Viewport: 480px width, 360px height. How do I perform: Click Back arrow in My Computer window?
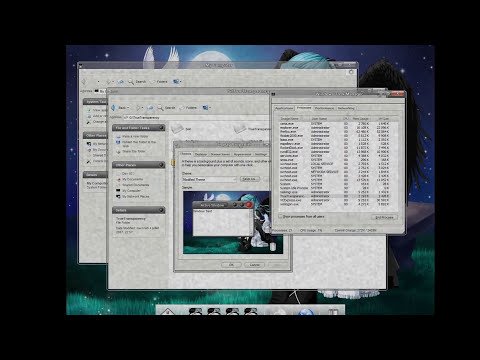(x=85, y=81)
